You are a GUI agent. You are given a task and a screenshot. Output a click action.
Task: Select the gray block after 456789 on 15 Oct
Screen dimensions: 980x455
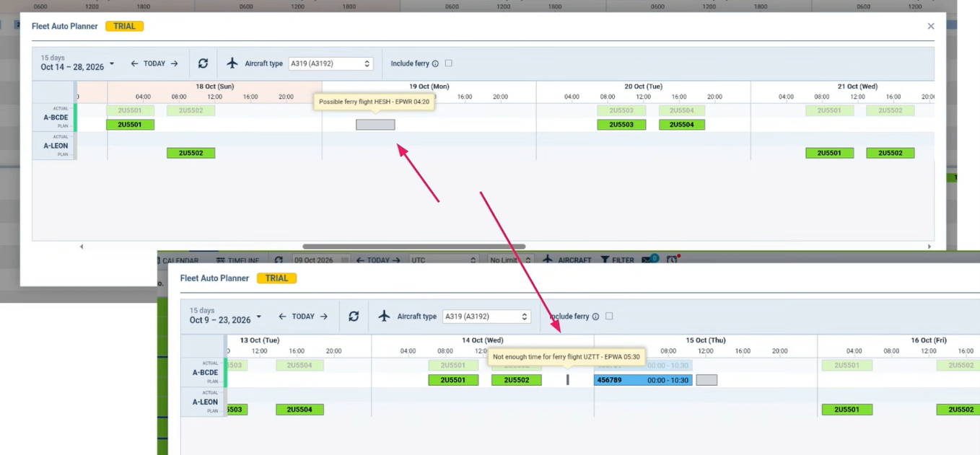[x=706, y=380]
